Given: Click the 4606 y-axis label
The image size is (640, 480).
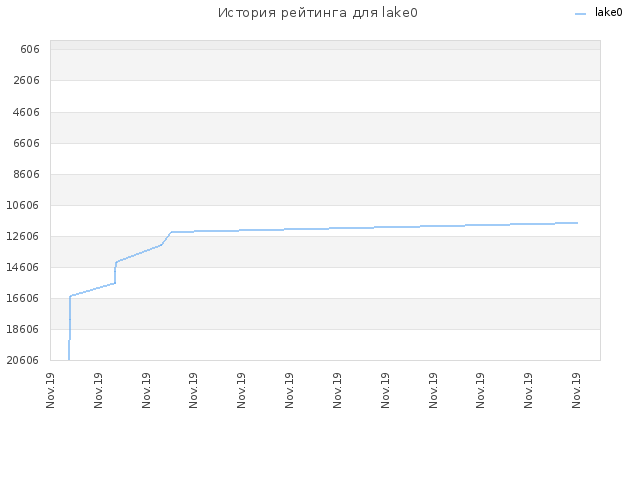Looking at the screenshot, I should point(27,112).
